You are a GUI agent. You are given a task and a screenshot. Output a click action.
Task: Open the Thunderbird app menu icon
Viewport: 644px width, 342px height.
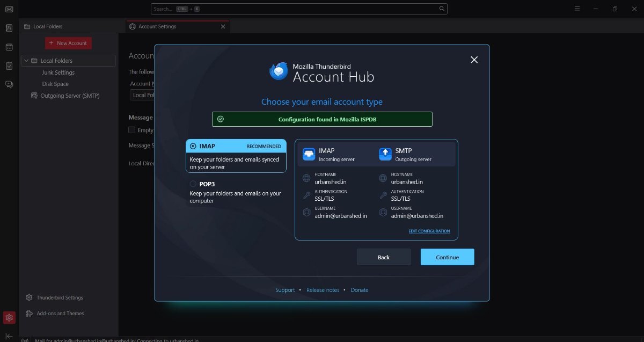pos(577,9)
